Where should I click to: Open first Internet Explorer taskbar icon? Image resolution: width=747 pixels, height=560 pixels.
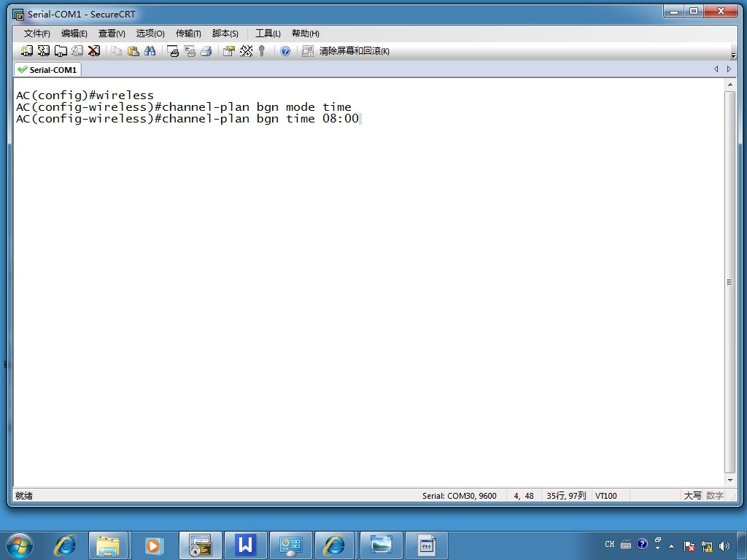tap(65, 545)
